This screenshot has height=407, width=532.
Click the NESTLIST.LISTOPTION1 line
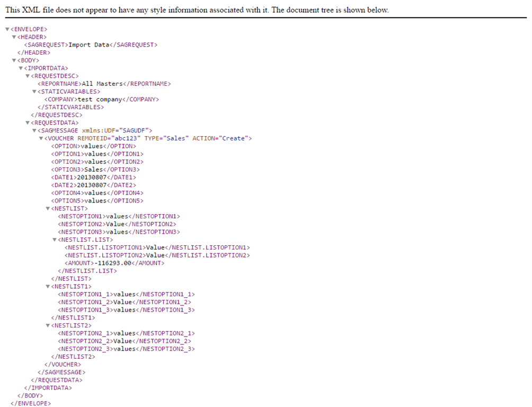click(157, 248)
